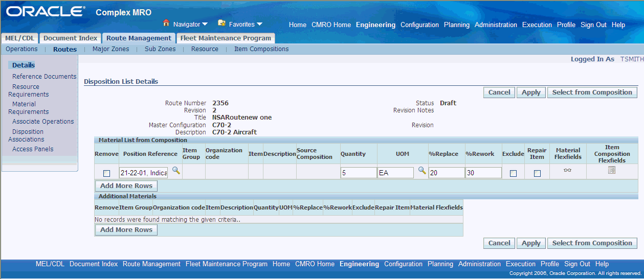The width and height of the screenshot is (644, 279).
Task: Open Associate Operations side link
Action: (x=43, y=121)
